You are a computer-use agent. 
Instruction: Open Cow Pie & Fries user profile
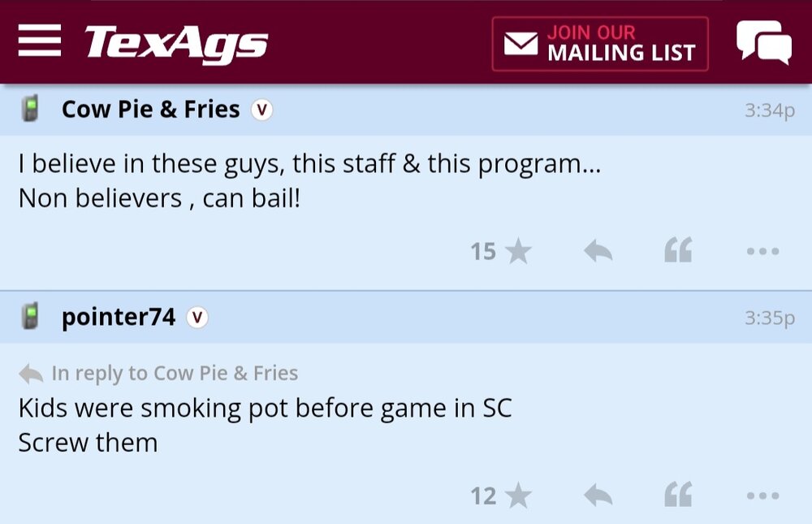pos(150,109)
